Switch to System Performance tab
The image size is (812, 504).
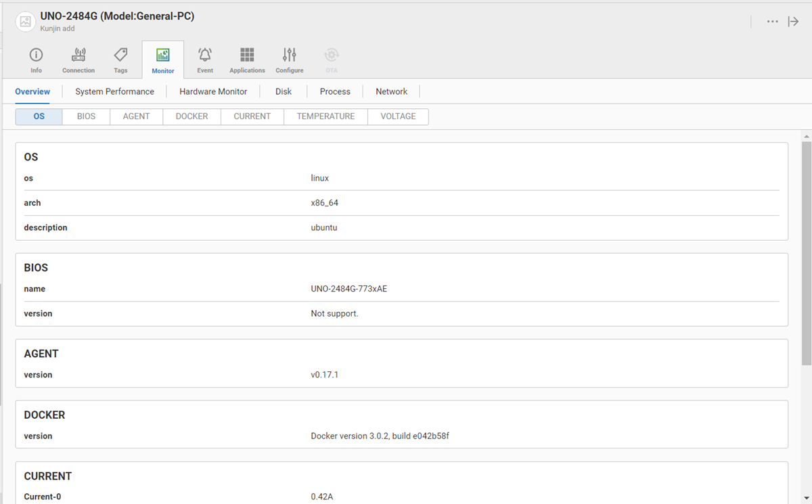114,91
